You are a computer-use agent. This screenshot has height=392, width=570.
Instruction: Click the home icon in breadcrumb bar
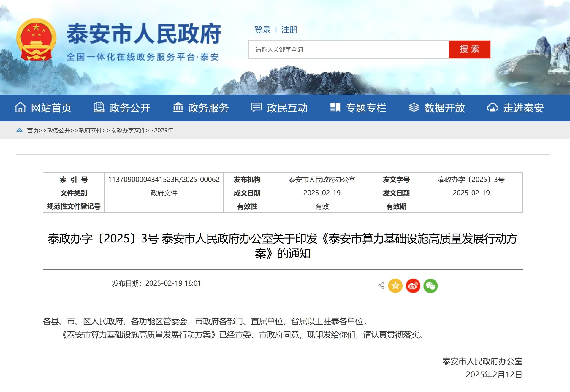click(20, 130)
